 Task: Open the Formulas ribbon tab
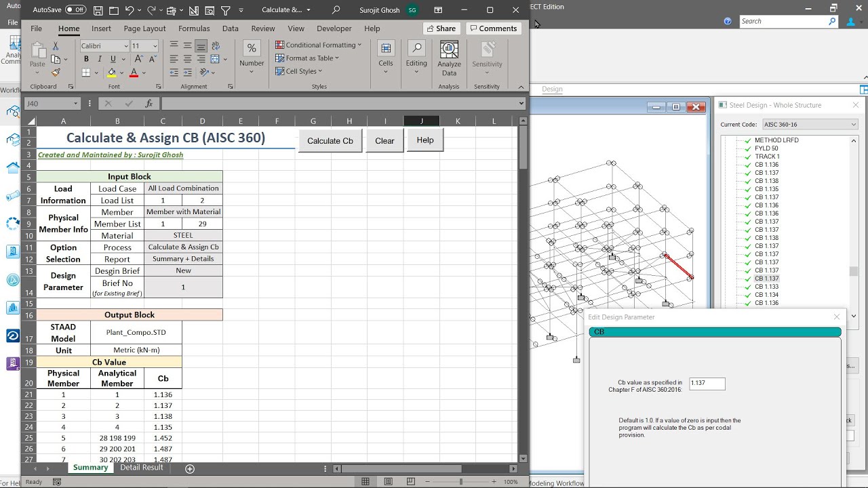coord(194,28)
